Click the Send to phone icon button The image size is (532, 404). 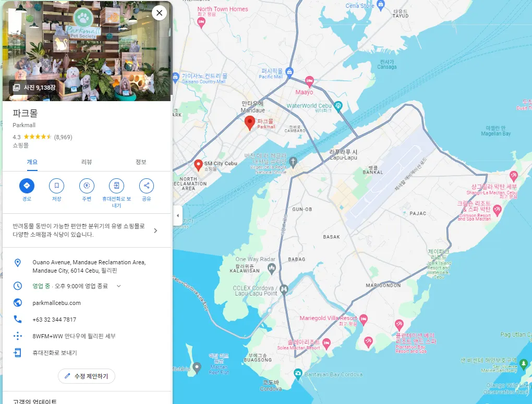coord(116,186)
